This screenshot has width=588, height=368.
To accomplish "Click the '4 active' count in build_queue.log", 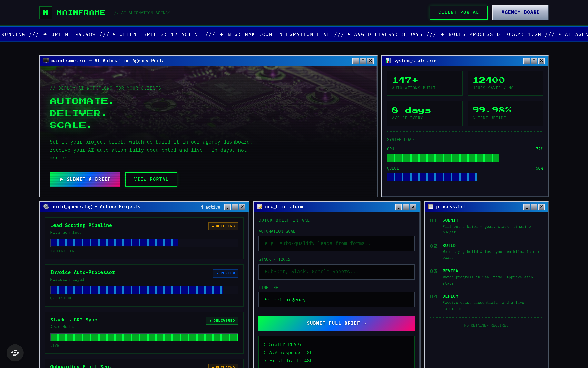I will tap(210, 207).
